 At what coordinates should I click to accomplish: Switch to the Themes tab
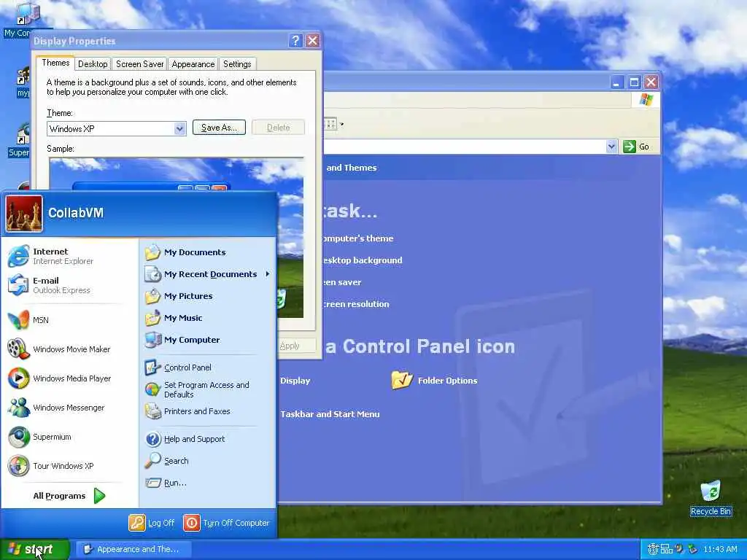coord(55,63)
